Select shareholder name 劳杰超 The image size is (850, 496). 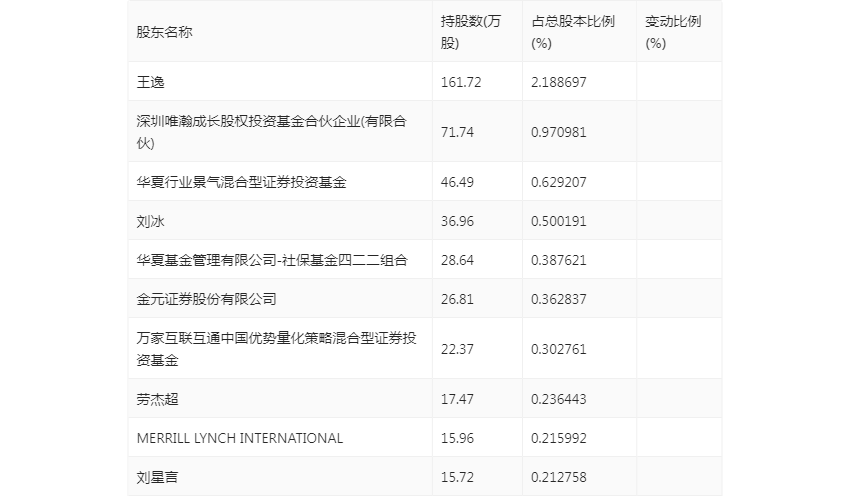[x=157, y=398]
